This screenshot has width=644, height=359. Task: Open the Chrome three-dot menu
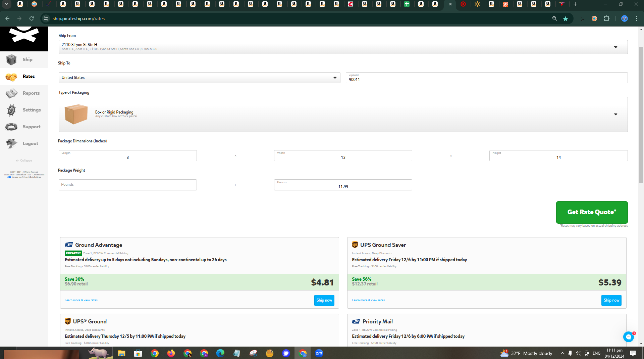pyautogui.click(x=637, y=18)
